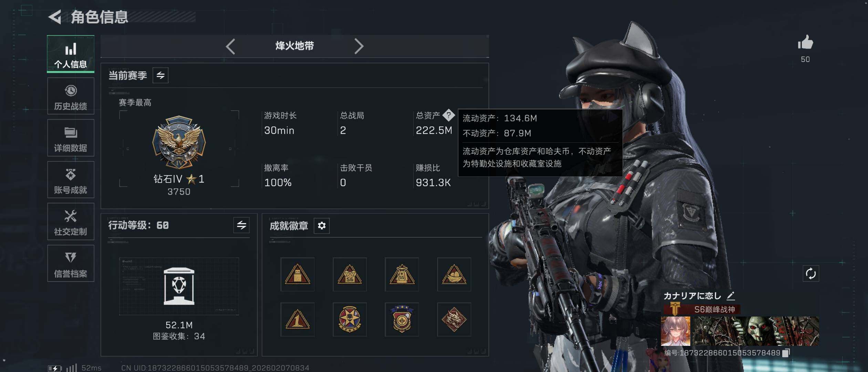Switch to the next mode after 烽火地带

tap(359, 46)
